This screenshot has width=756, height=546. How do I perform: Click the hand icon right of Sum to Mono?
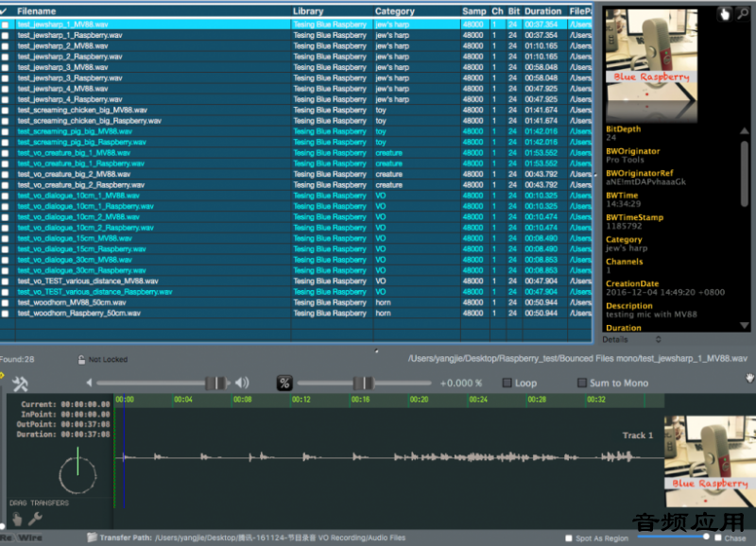coord(749,378)
